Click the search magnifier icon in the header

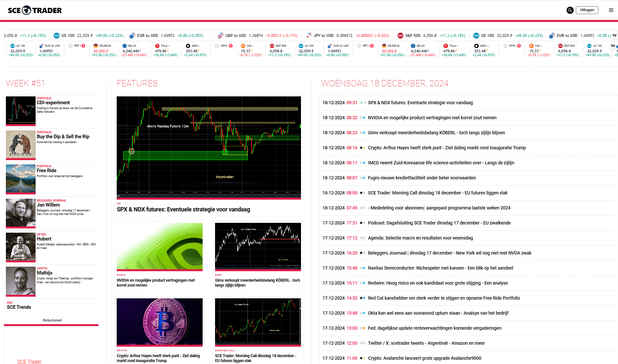tap(570, 10)
